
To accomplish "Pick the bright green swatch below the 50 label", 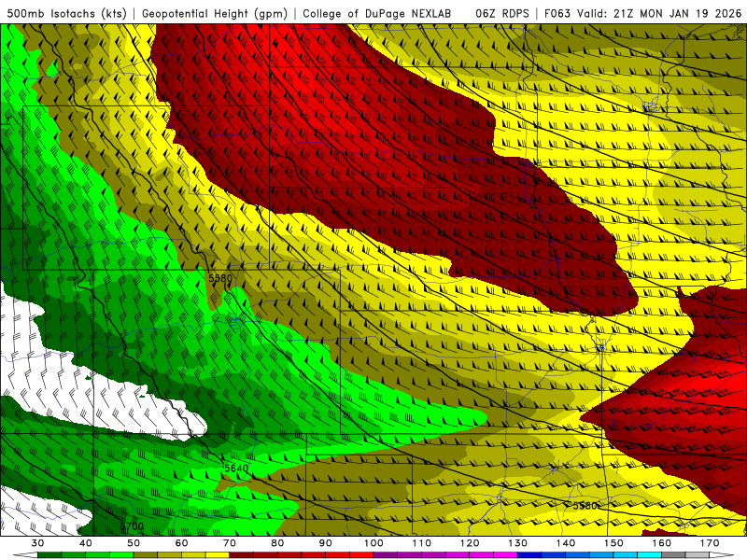I will 121,555.
